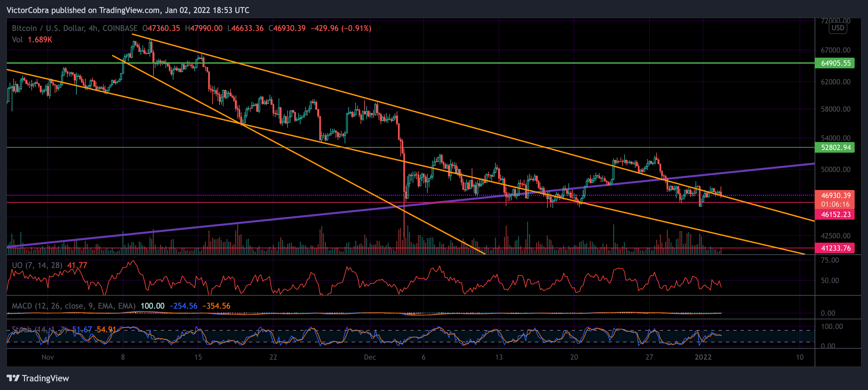Image resolution: width=868 pixels, height=390 pixels.
Task: Click the 50.00 UO axis value
Action: (x=830, y=281)
